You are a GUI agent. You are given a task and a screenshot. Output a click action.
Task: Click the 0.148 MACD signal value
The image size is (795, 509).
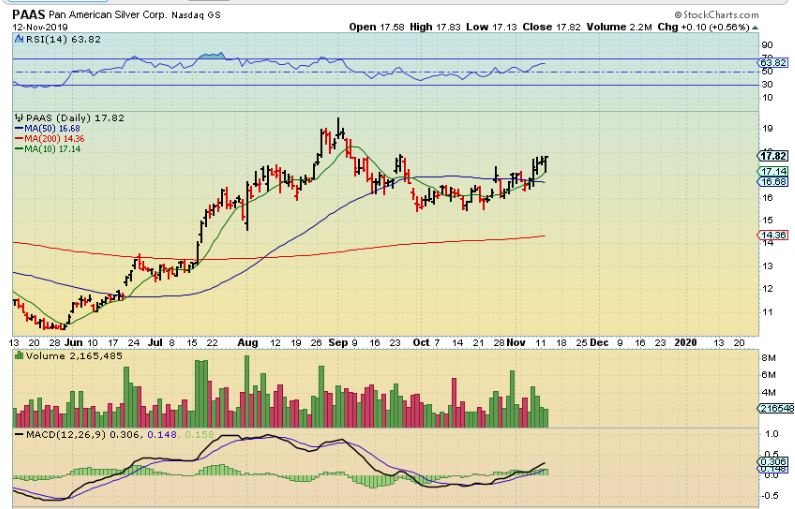click(162, 434)
